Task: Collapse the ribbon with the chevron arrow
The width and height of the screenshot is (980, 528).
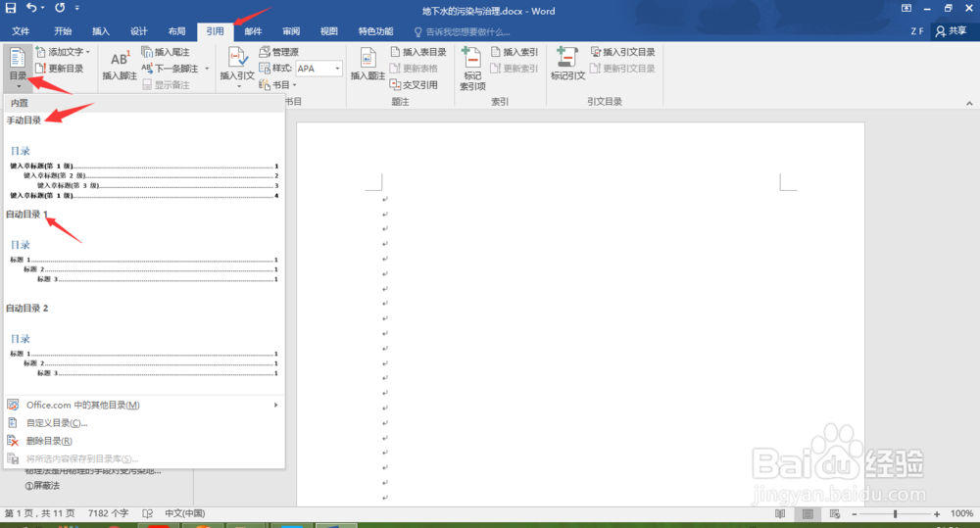Action: coord(969,103)
